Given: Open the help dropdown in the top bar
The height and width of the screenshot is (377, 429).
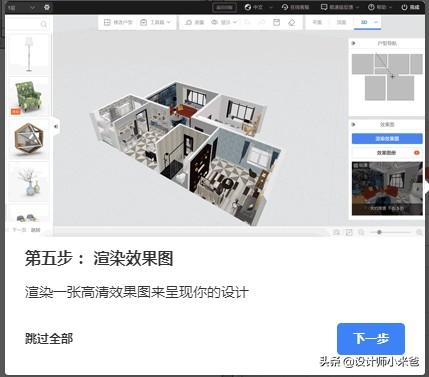Looking at the screenshot, I should [380, 7].
